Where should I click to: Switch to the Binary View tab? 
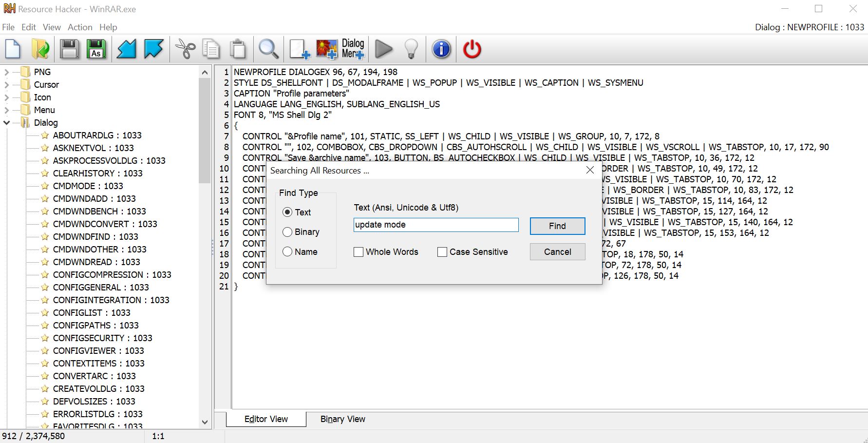coord(342,419)
